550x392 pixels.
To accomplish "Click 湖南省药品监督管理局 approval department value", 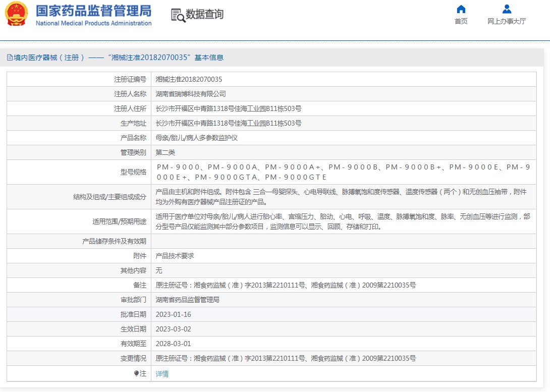I will point(187,300).
